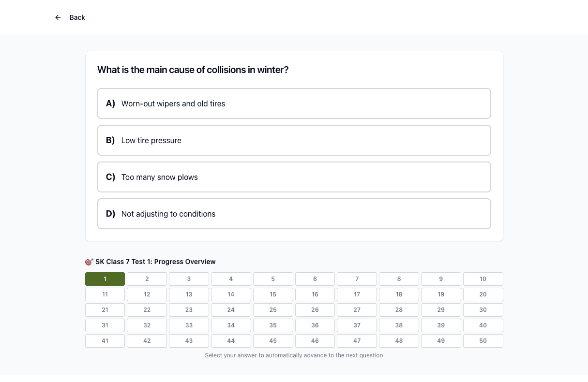Go to the current question 1 box
Screen dimensions: 588x382
point(105,279)
